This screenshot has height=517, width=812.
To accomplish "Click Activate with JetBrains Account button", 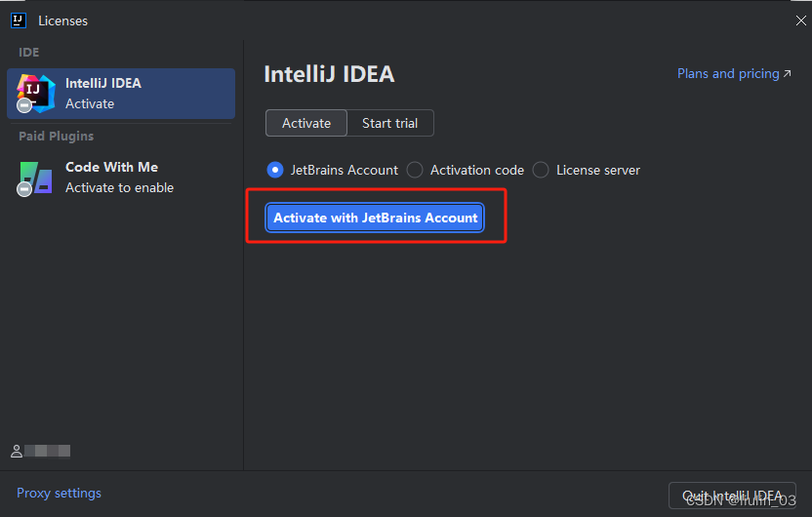I will pos(375,218).
